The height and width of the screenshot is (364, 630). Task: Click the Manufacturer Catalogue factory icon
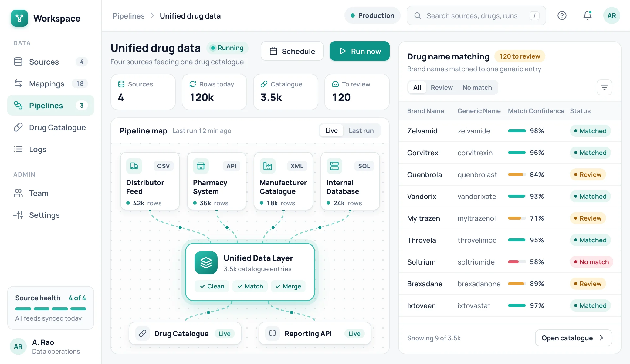tap(268, 166)
